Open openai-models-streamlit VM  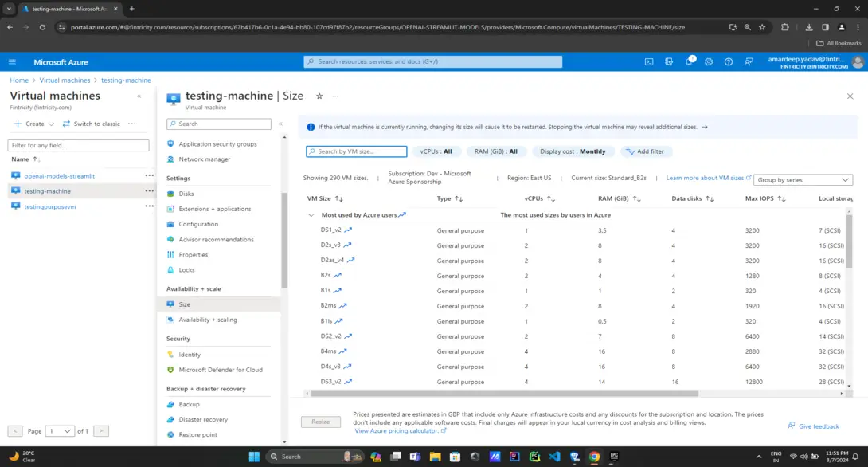(59, 175)
